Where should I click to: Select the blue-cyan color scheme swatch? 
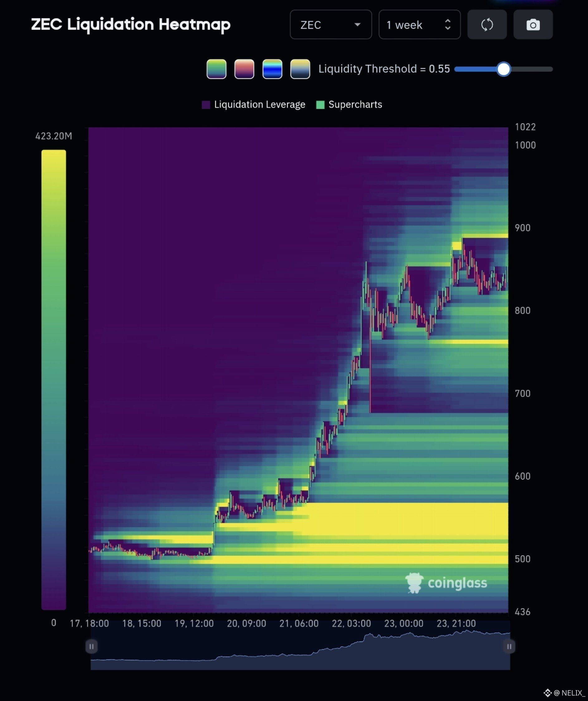coord(272,69)
